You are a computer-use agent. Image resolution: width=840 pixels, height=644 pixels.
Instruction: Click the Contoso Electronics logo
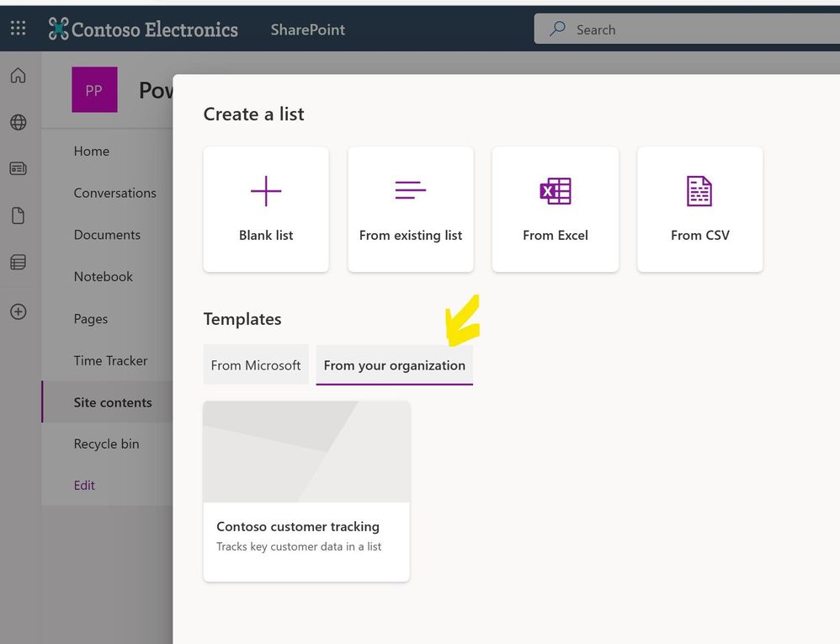click(143, 29)
